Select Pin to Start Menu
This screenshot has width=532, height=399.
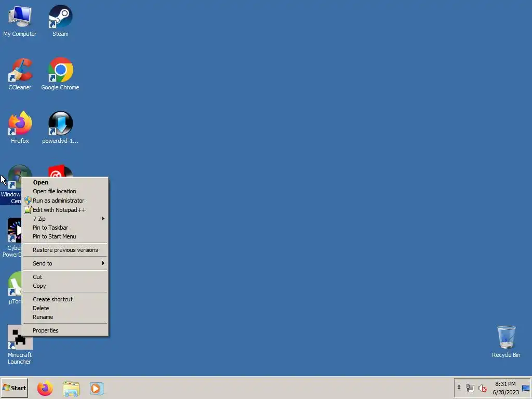(65, 236)
